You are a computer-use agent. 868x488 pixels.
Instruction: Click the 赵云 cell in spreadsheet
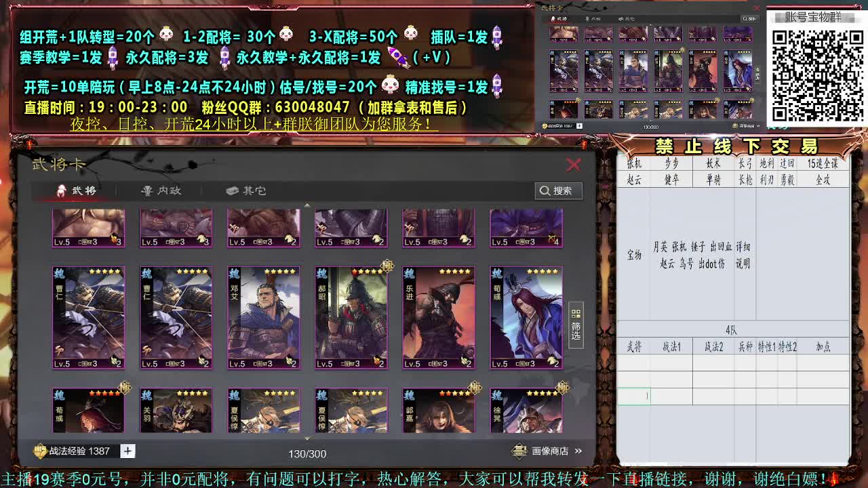tap(634, 180)
